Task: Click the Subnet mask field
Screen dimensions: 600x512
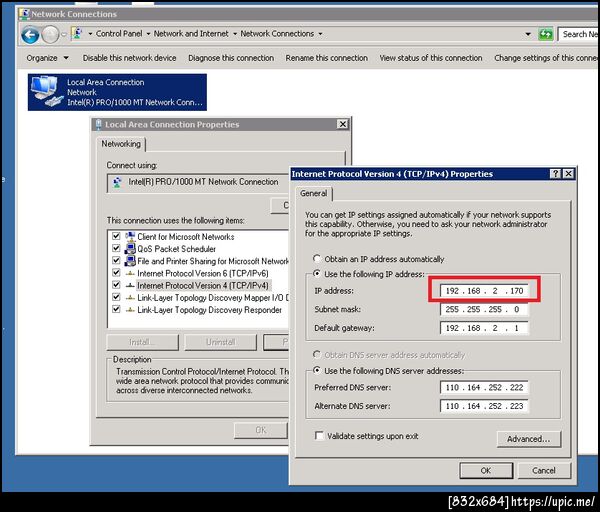Action: tap(484, 309)
